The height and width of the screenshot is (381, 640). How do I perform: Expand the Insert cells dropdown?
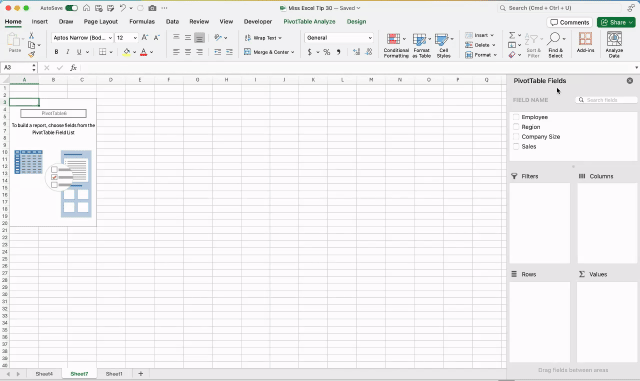click(x=492, y=35)
